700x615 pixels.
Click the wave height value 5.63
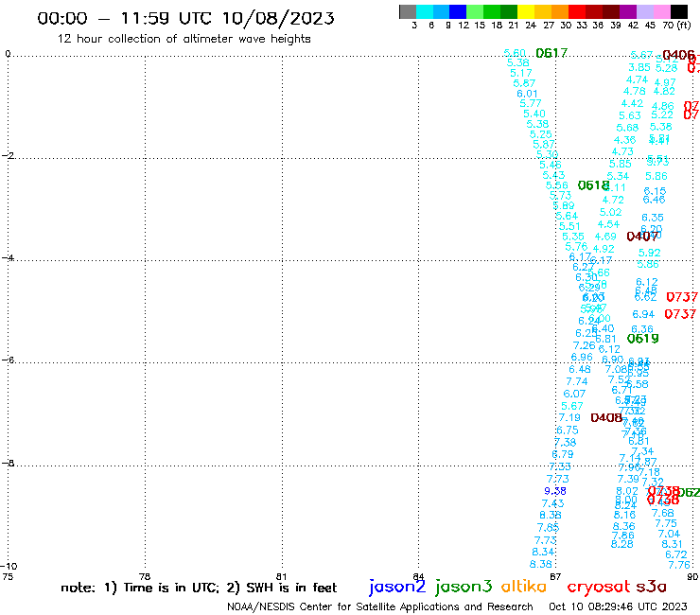tap(629, 115)
